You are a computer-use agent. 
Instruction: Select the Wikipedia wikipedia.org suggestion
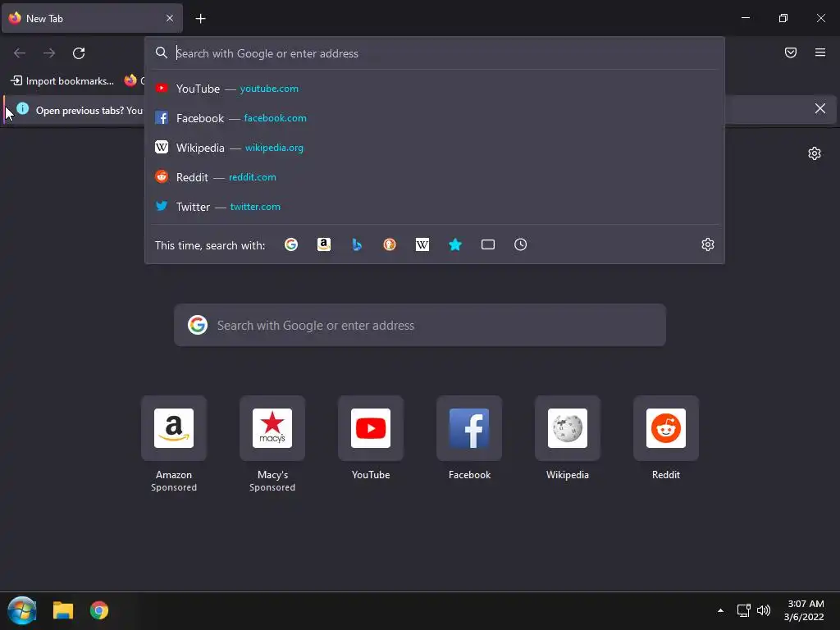click(435, 148)
